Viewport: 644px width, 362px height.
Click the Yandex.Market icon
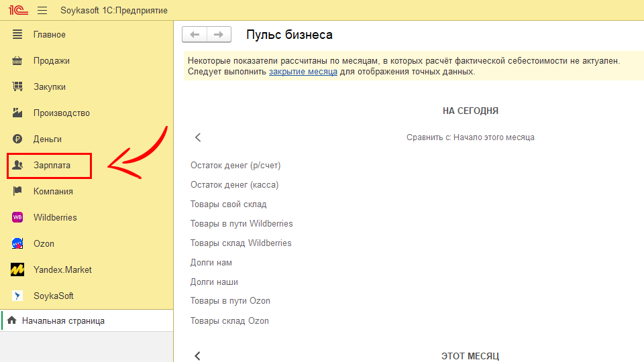(x=18, y=270)
